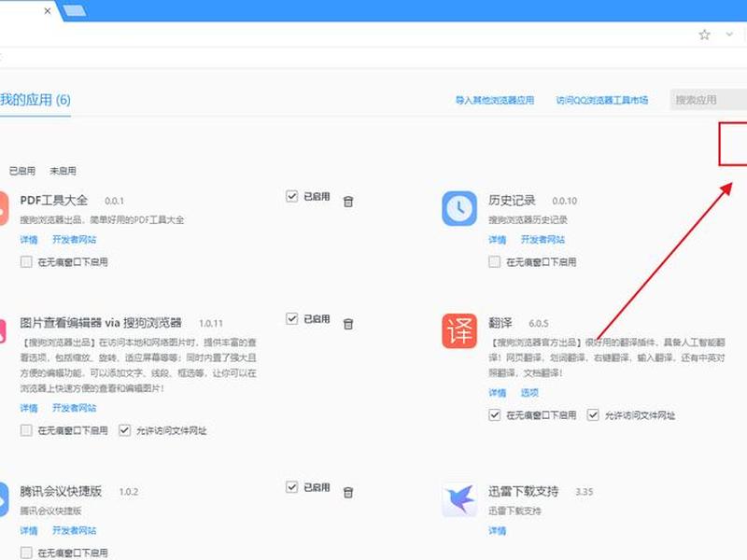Image resolution: width=747 pixels, height=560 pixels.
Task: Click the PDF工具大全 title text
Action: [x=54, y=201]
